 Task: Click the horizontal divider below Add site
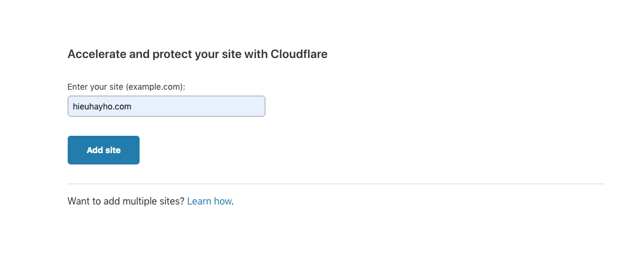[x=335, y=184]
